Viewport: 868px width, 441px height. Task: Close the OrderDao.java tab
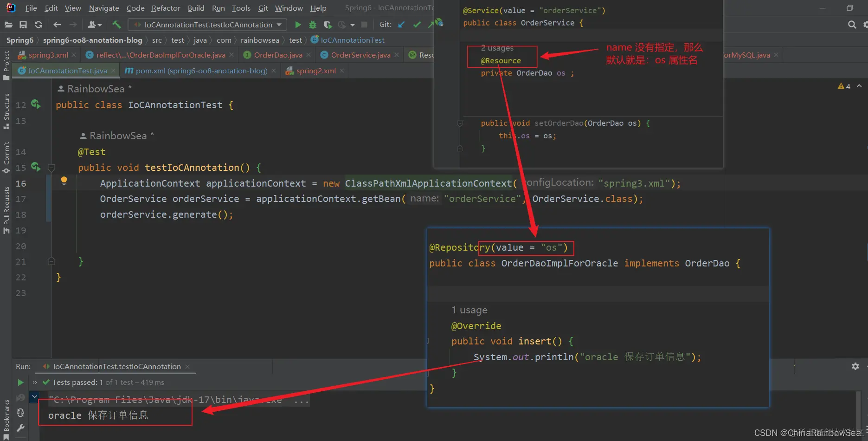[309, 55]
